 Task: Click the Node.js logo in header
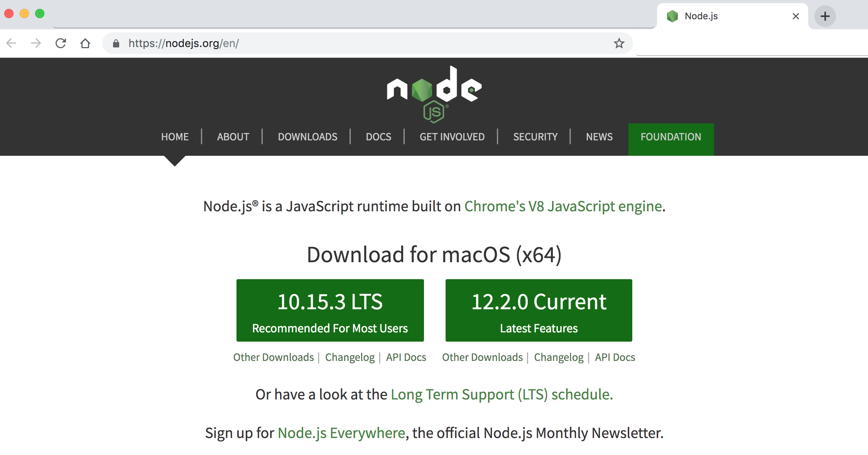pyautogui.click(x=434, y=94)
